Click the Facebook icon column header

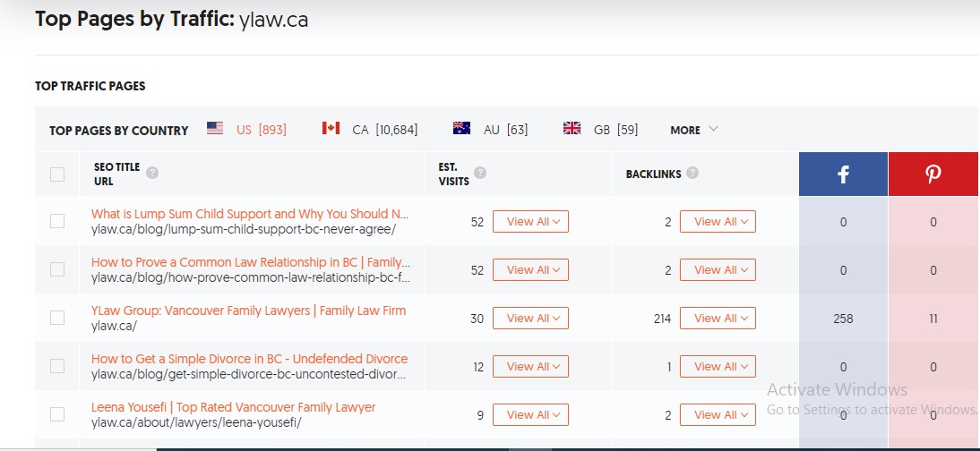click(x=843, y=174)
